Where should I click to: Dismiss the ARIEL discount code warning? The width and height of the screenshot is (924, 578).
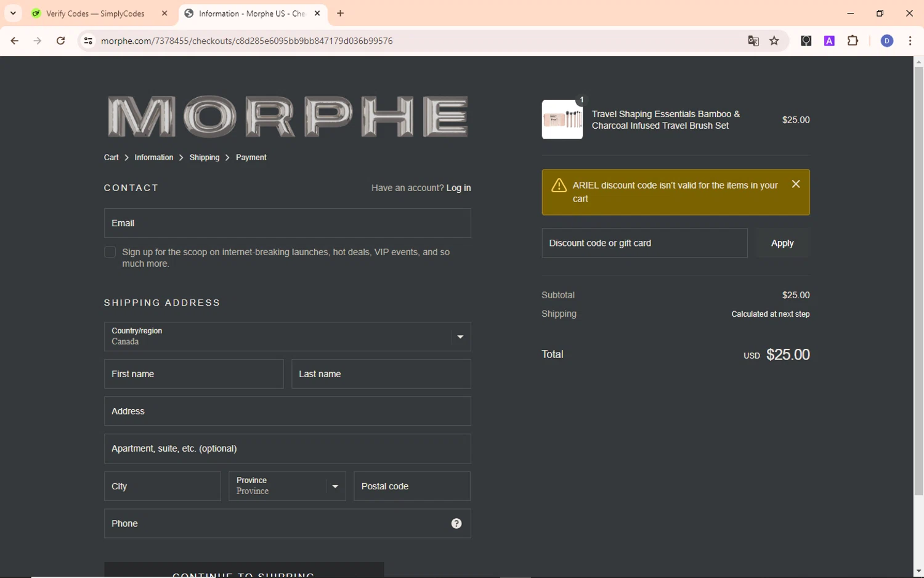[796, 184]
